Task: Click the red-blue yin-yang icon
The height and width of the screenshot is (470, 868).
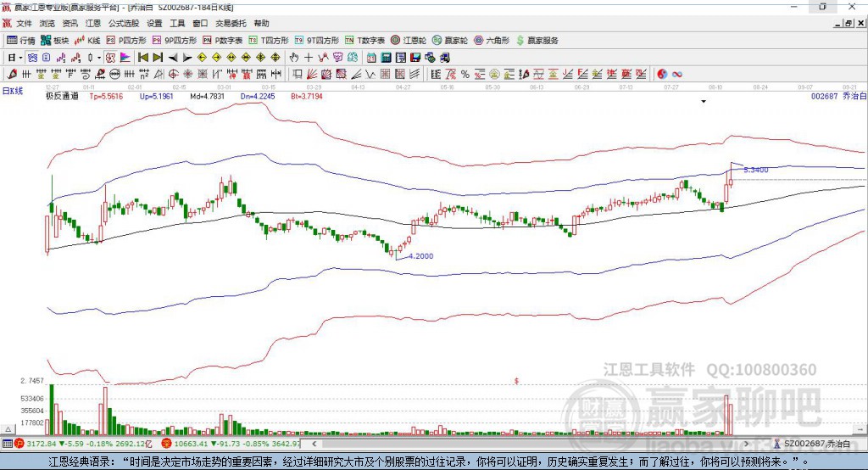Action: pos(662,75)
